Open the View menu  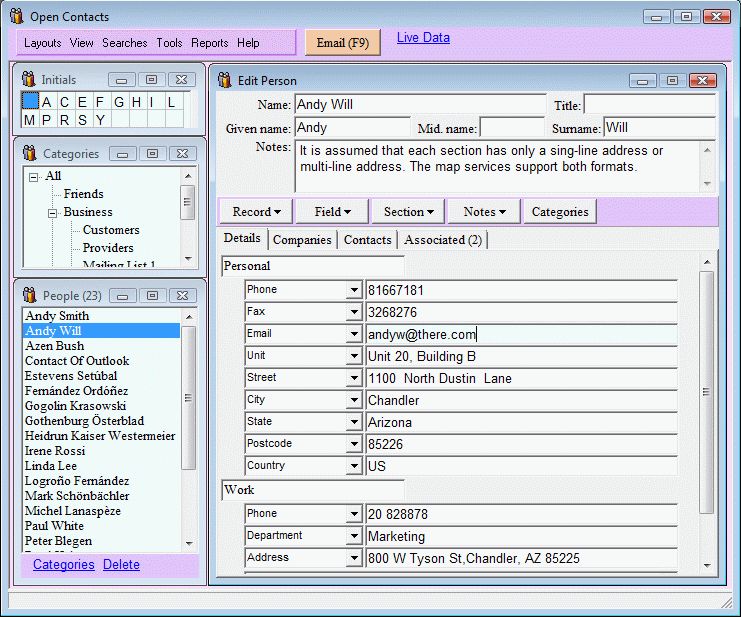[81, 43]
